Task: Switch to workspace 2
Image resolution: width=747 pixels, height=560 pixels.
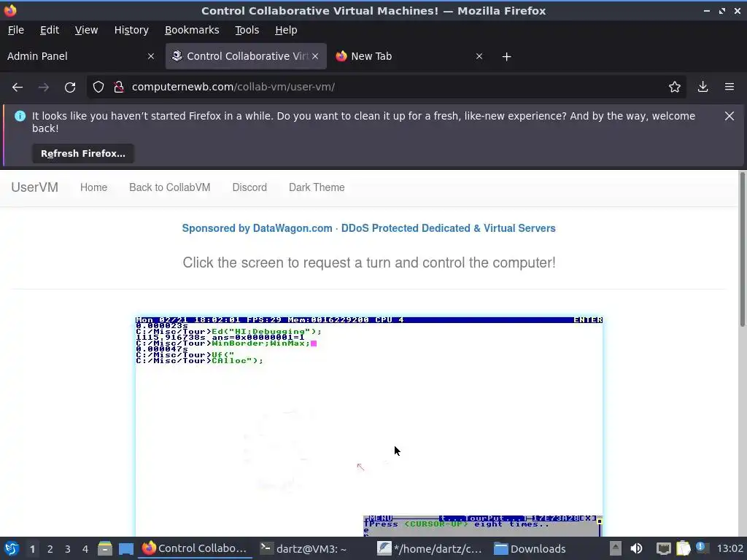Action: pos(50,549)
